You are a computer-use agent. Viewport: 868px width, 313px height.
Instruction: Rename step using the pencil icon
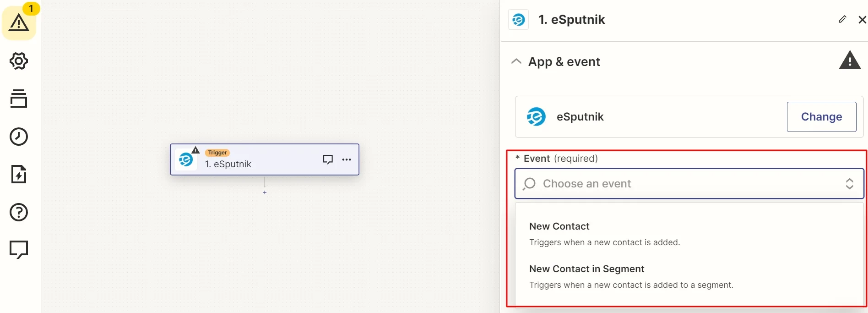tap(842, 19)
